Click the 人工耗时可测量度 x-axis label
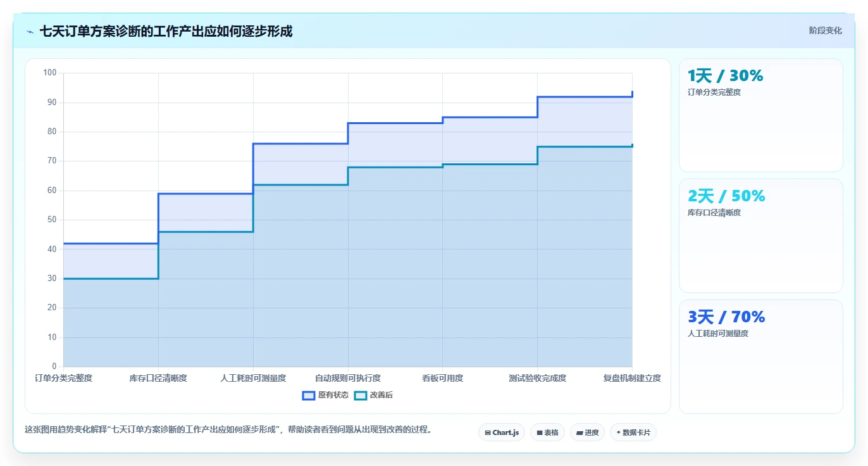The image size is (868, 466). pyautogui.click(x=253, y=378)
